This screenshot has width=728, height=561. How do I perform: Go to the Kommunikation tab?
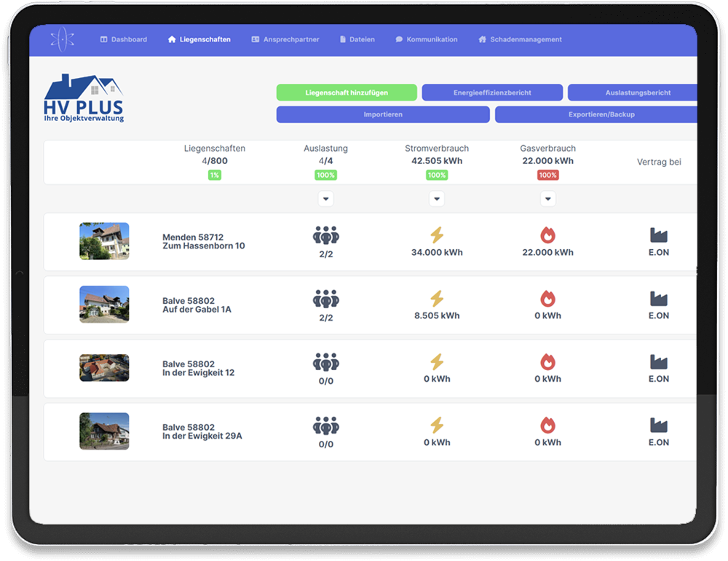click(x=427, y=39)
